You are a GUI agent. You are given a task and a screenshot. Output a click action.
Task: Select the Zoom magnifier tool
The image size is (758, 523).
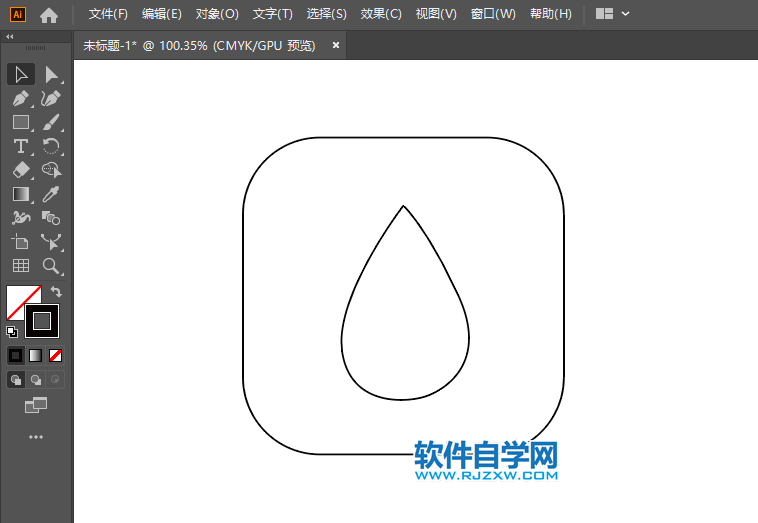(51, 265)
